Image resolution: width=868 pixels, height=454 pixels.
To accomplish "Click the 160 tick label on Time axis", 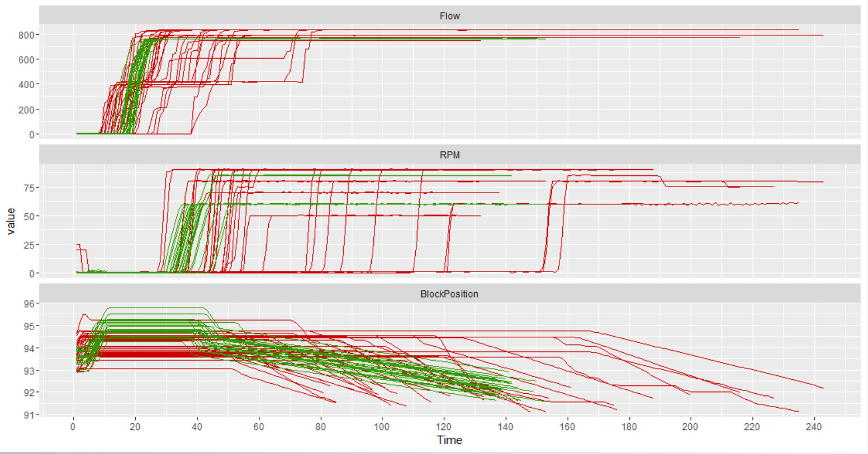I will click(567, 427).
